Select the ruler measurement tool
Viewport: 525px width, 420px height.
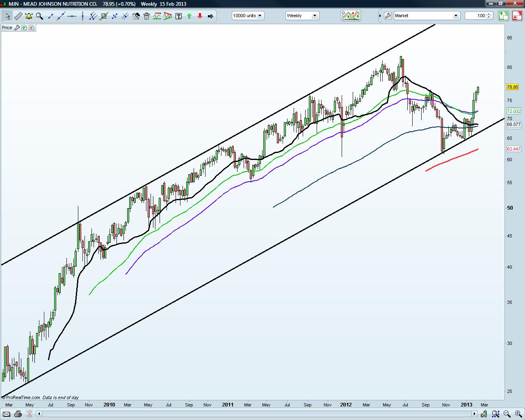click(18, 16)
